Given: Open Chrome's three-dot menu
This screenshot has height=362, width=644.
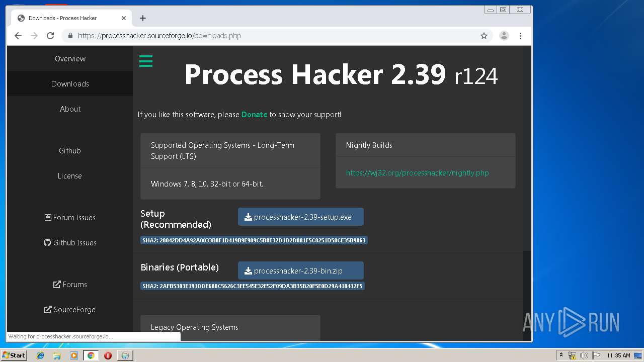Looking at the screenshot, I should pyautogui.click(x=520, y=36).
